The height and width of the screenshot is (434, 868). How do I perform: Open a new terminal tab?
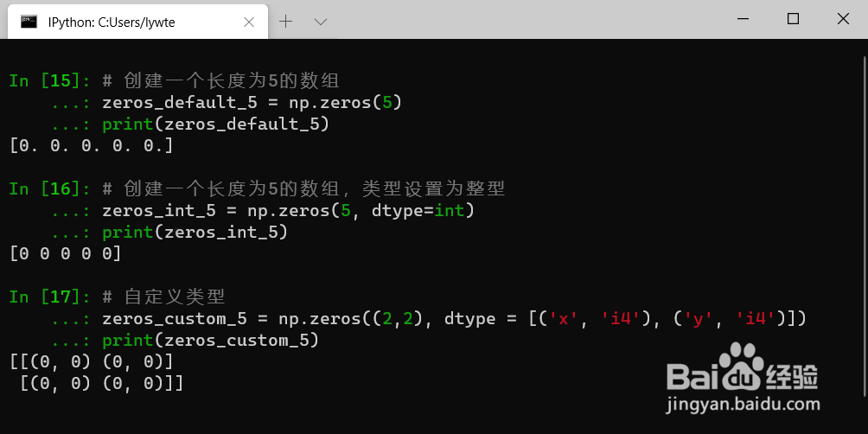point(285,22)
